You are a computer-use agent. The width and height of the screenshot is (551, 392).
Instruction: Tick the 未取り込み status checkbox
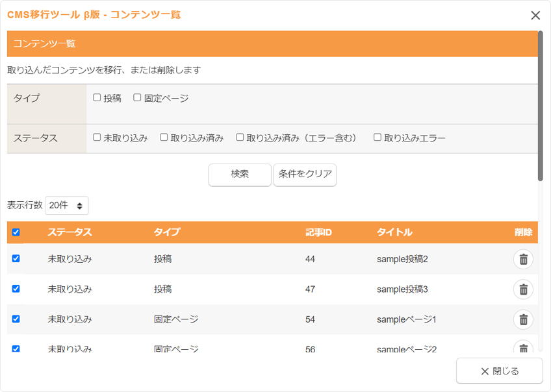[x=97, y=138]
